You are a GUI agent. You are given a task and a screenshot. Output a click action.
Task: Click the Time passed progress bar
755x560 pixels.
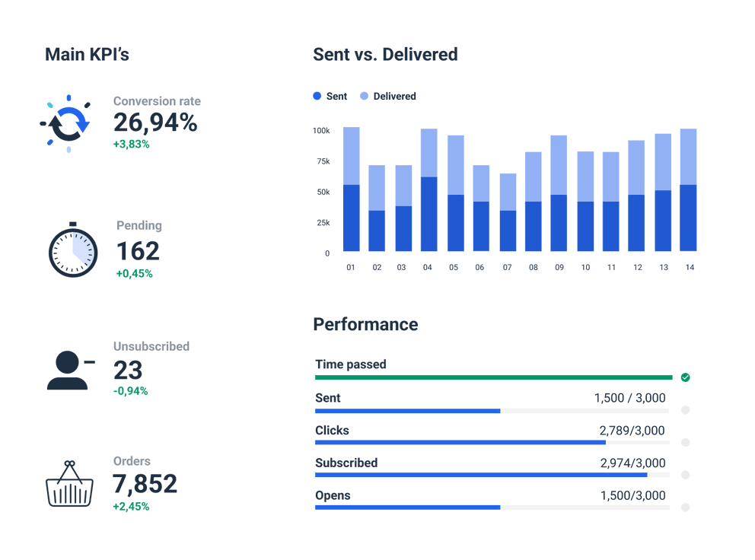(495, 375)
